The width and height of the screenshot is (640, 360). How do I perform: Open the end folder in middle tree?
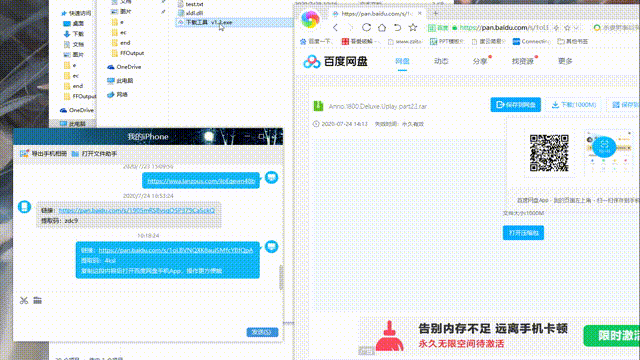121,43
